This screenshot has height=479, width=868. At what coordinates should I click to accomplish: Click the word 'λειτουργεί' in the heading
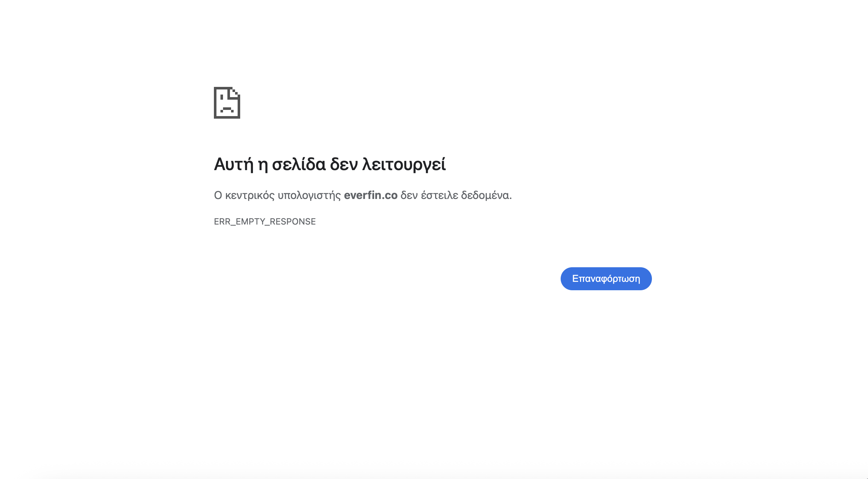tap(404, 164)
